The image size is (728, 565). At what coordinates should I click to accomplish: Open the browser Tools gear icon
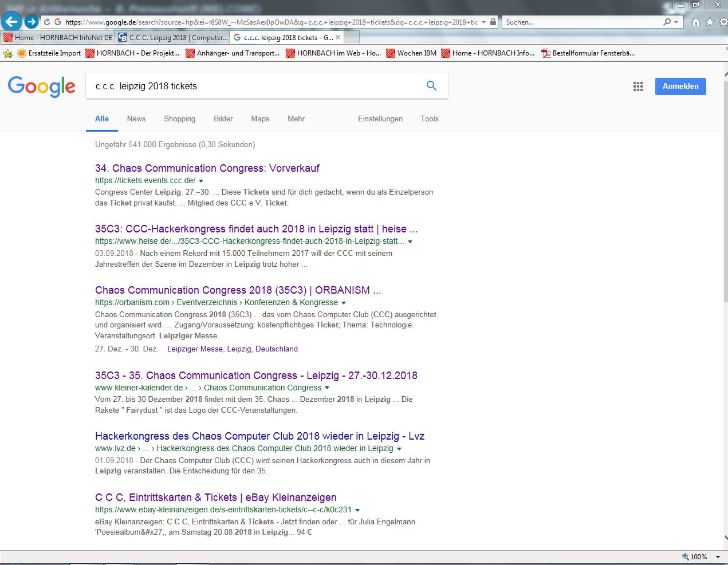[x=723, y=22]
